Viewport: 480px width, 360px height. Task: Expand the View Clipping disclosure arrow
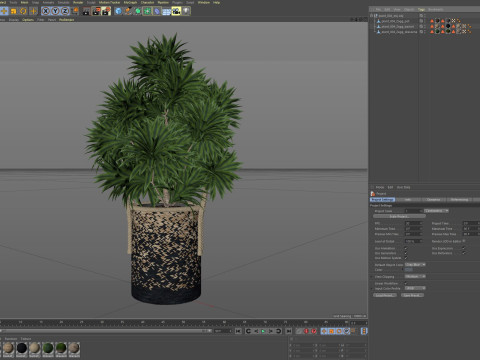pyautogui.click(x=372, y=277)
